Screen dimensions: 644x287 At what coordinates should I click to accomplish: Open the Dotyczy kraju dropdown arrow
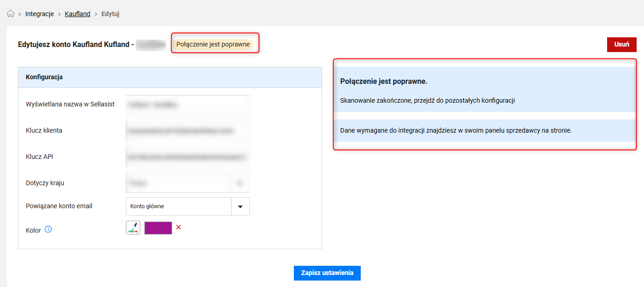[x=240, y=183]
